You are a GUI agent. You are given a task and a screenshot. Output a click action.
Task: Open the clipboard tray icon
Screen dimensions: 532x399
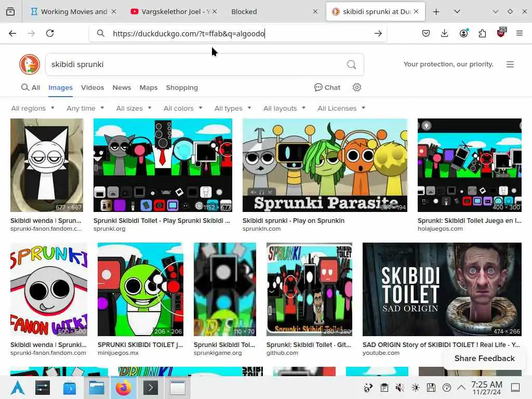pyautogui.click(x=384, y=388)
